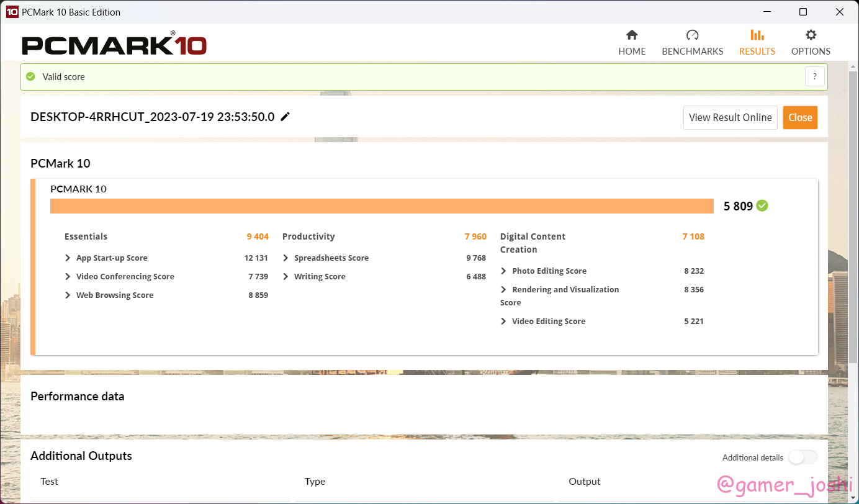This screenshot has height=504, width=859.
Task: Click the overall score 5 809
Action: pos(738,206)
